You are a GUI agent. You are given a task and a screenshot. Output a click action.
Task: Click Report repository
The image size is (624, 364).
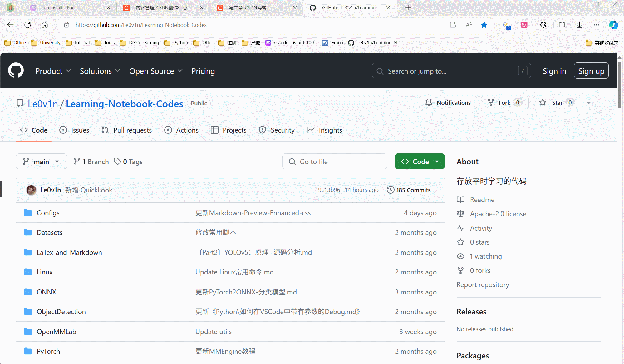click(483, 284)
